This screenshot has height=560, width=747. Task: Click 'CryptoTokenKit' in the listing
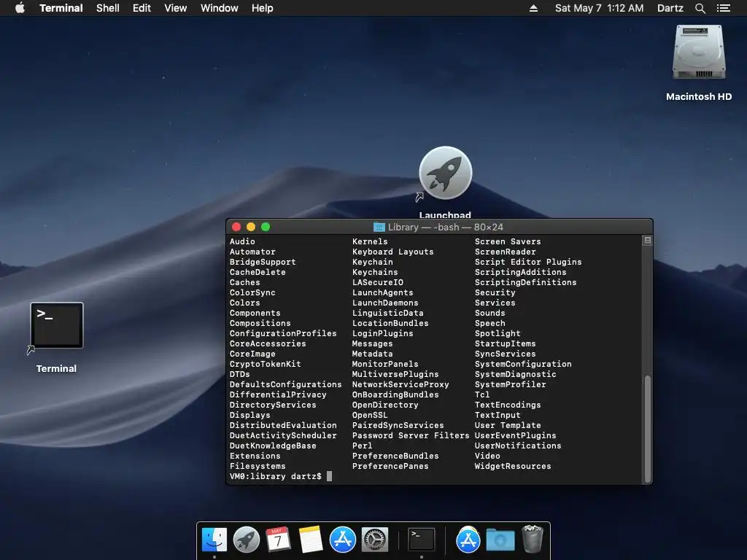266,364
